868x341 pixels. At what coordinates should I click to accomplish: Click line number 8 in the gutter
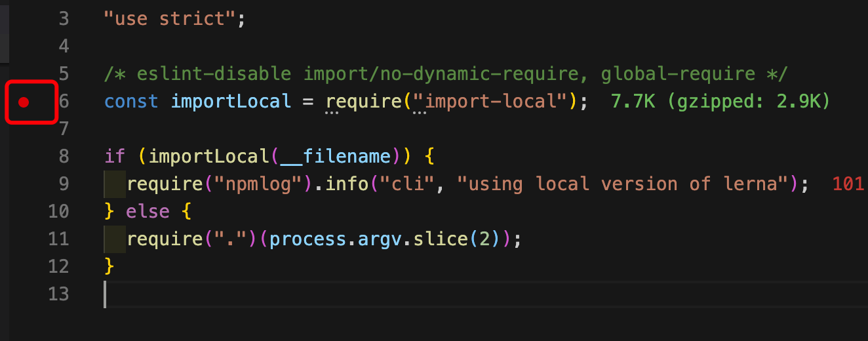(63, 156)
